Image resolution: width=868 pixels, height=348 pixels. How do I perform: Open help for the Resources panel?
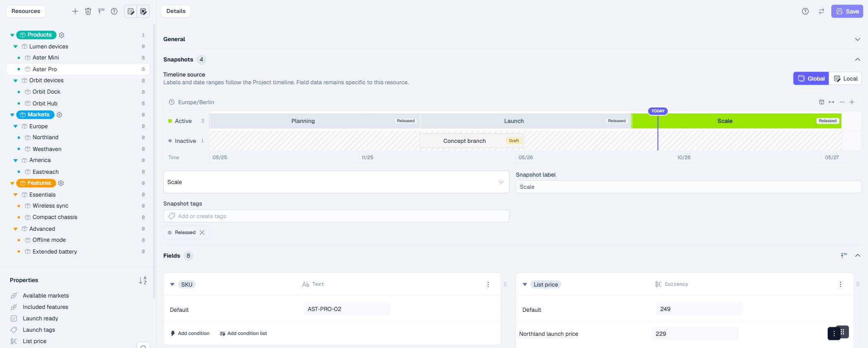114,11
